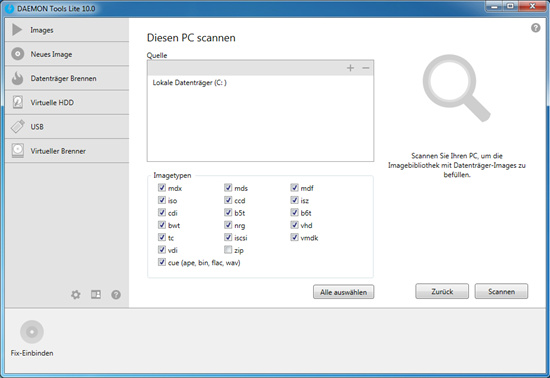Screen dimensions: 550x378
Task: Click the Virtuelle HDD drive icon
Action: [x=18, y=102]
